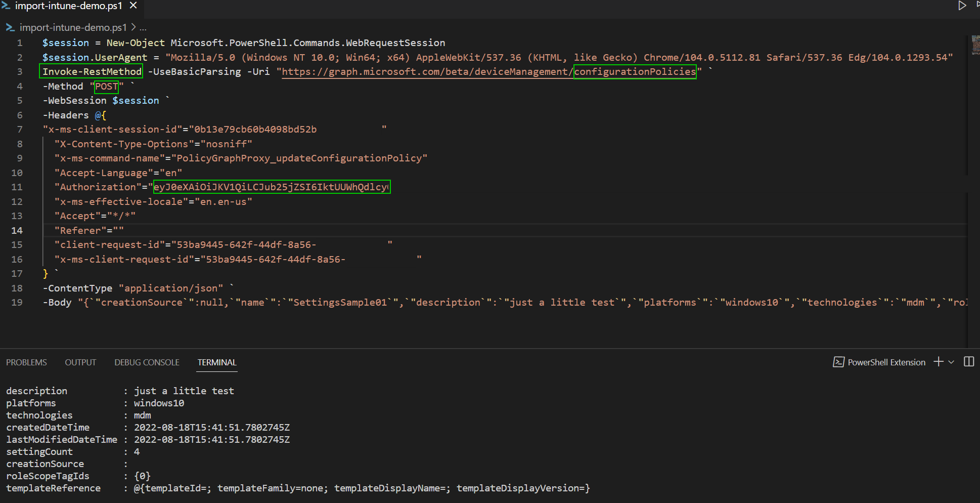Click the -Body parameter on line 19
Viewport: 980px width, 503px height.
click(57, 303)
